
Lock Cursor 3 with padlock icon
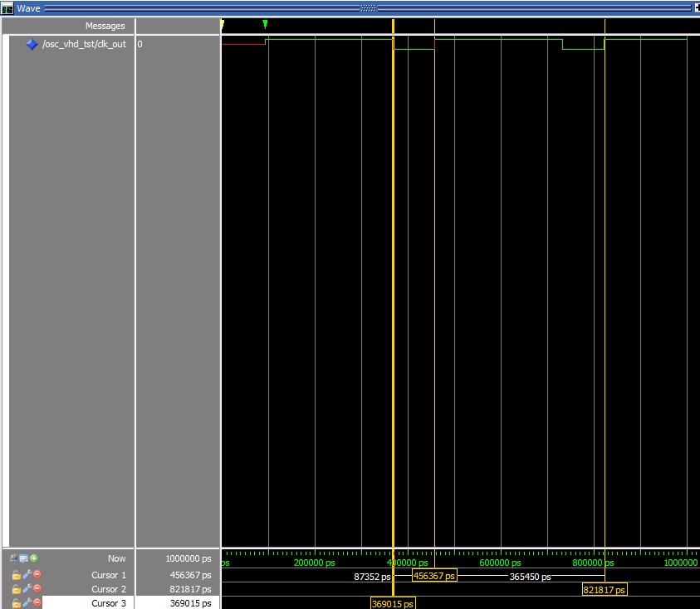coord(17,603)
